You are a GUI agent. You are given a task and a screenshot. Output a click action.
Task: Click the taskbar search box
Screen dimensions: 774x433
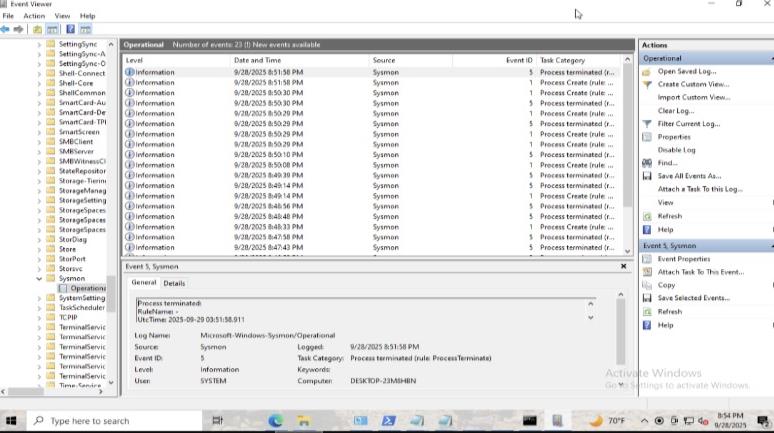114,421
